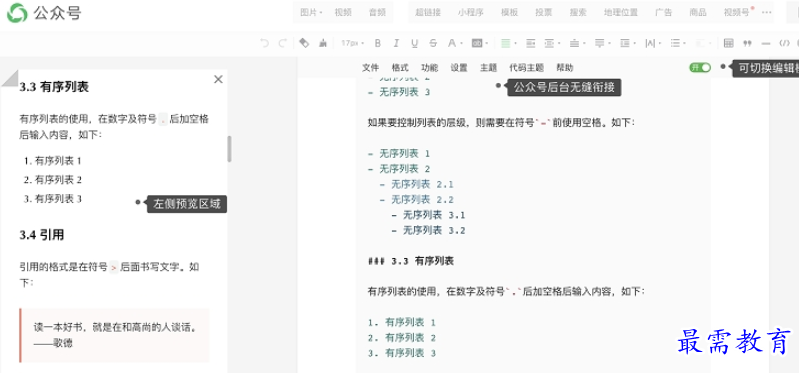
Task: Open the 格式 menu
Action: [400, 67]
